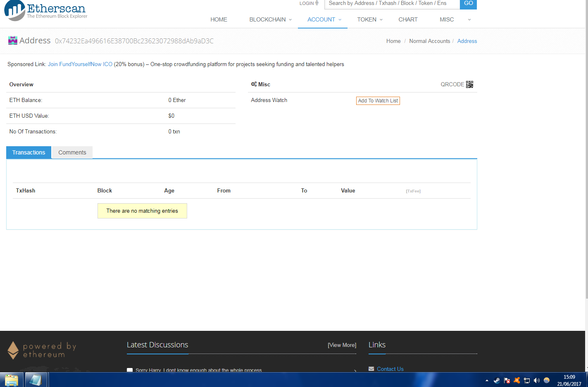Click the TxHash column header
The height and width of the screenshot is (387, 588).
click(x=26, y=190)
